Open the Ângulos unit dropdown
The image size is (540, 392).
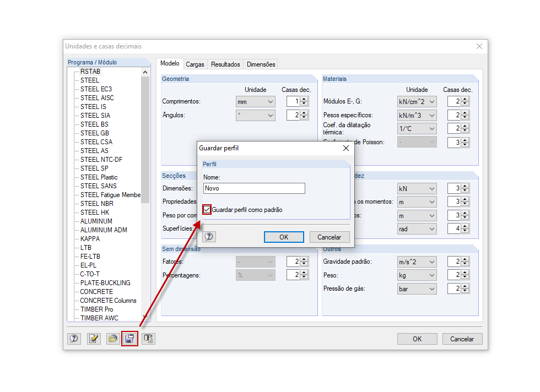(x=256, y=115)
